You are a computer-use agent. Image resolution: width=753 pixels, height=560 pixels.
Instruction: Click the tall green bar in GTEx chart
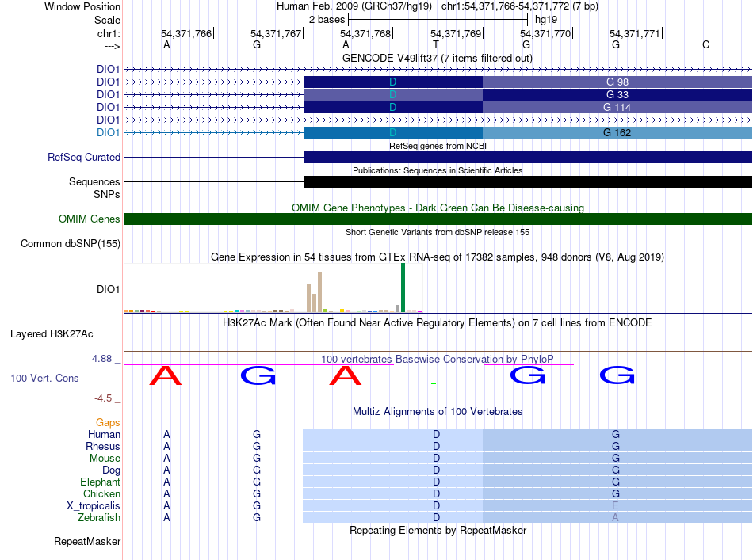[403, 288]
